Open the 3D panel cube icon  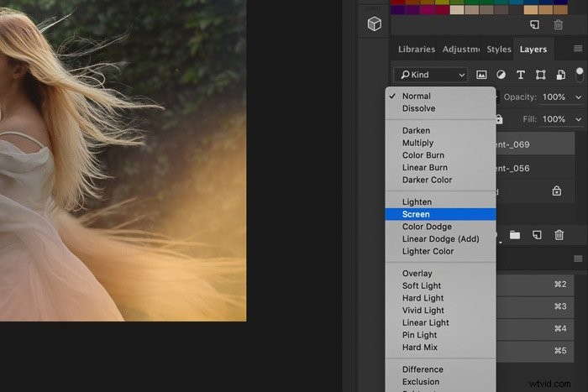point(375,24)
